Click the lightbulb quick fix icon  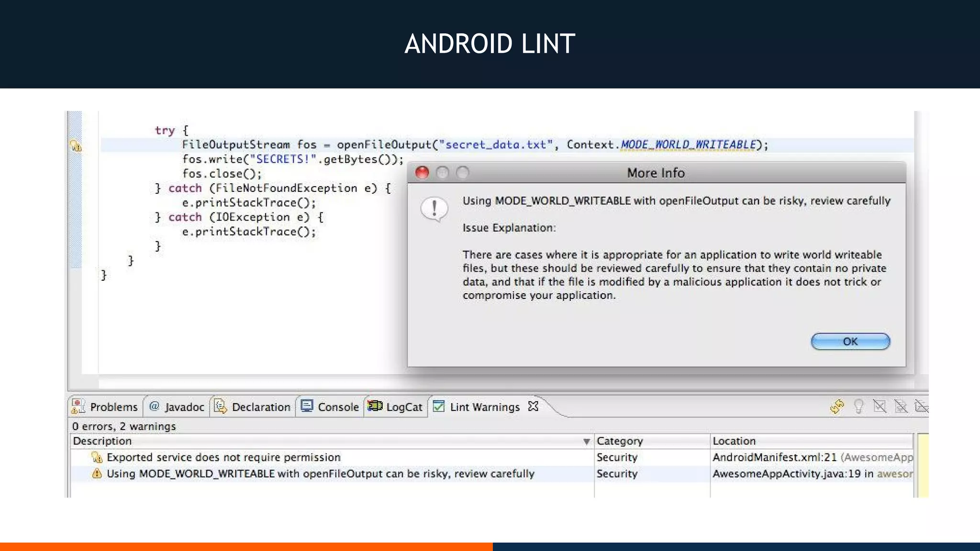(x=859, y=407)
